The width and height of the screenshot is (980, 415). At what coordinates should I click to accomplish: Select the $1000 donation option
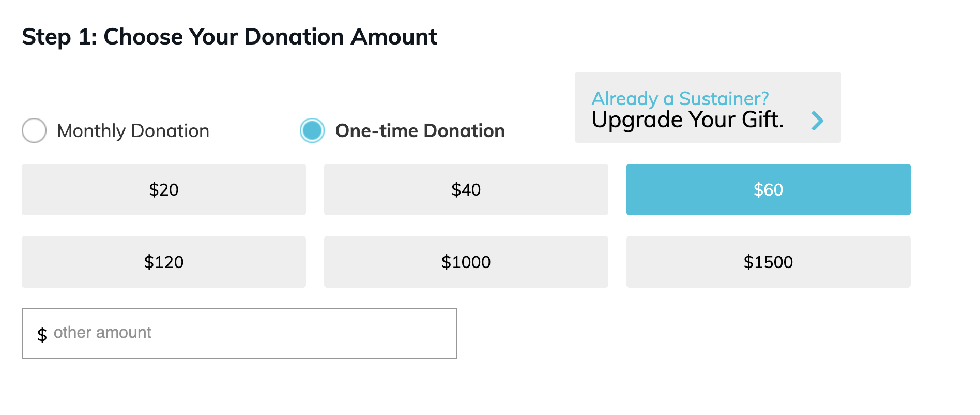466,262
